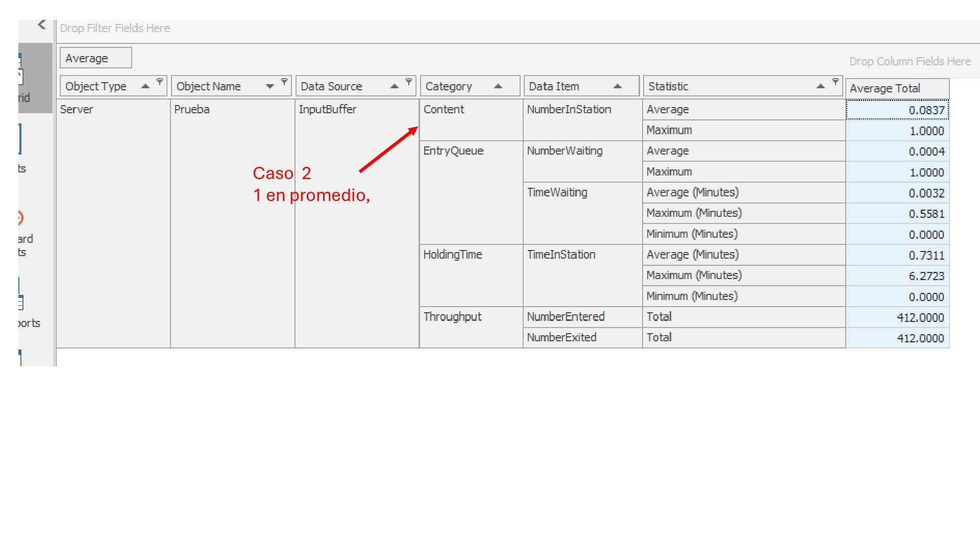Toggle sort order on Data Item field
Screen dimensions: 980x551
(x=618, y=86)
